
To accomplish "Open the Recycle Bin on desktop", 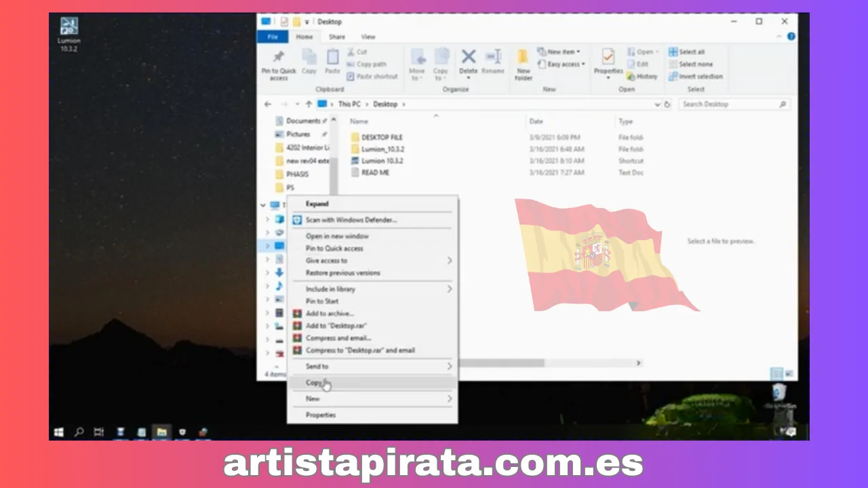I will pyautogui.click(x=778, y=396).
